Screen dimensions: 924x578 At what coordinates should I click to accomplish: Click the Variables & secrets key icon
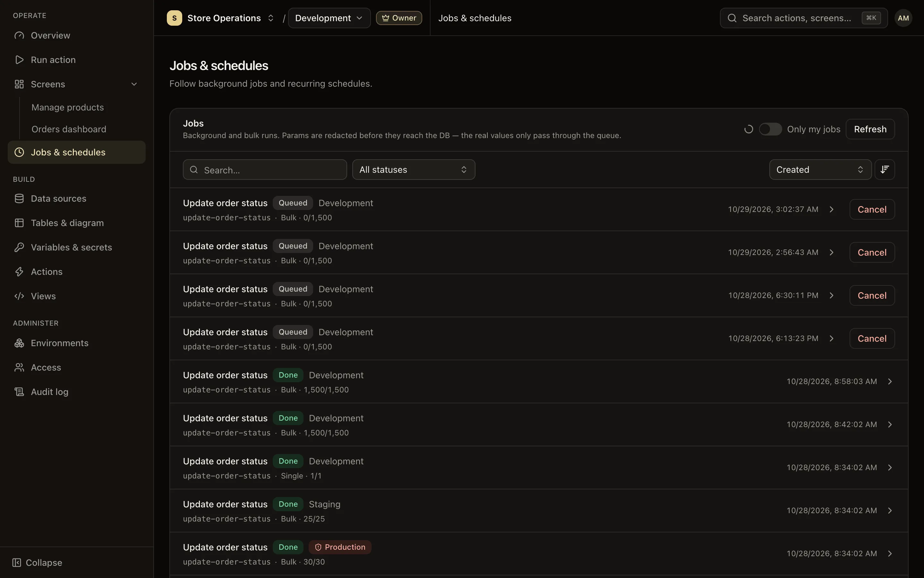[x=19, y=247]
